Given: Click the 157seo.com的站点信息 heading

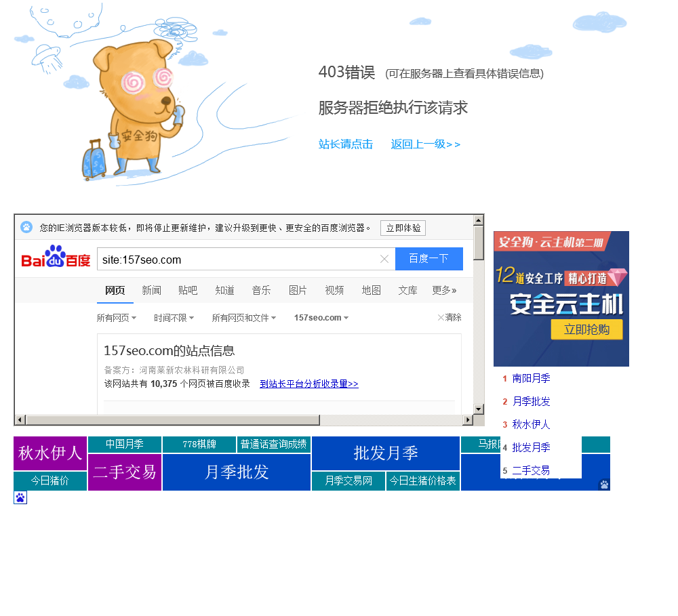Looking at the screenshot, I should [x=169, y=350].
